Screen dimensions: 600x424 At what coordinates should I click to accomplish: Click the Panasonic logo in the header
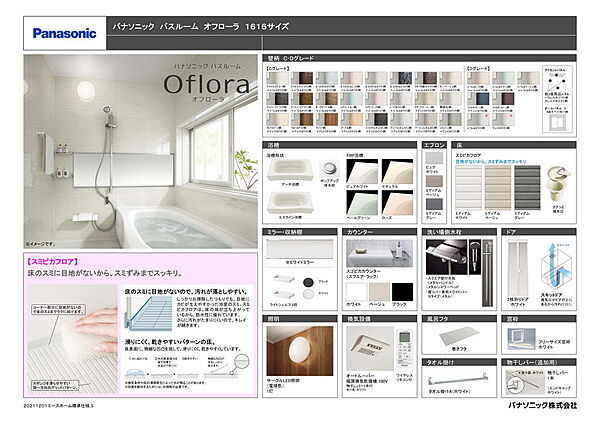pos(65,33)
